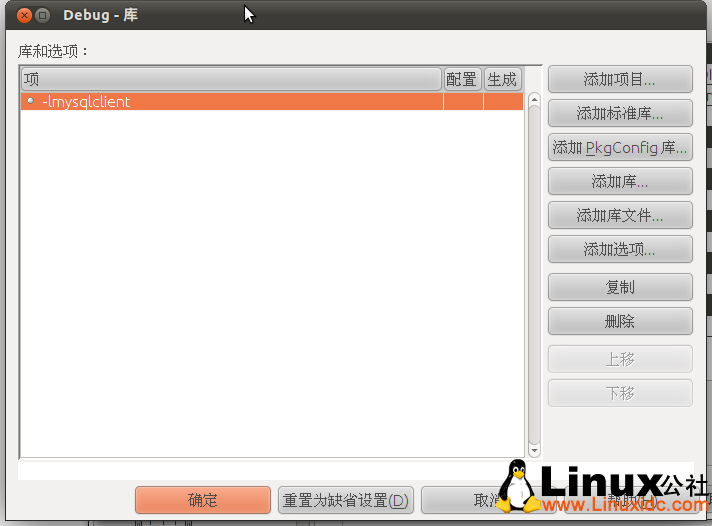This screenshot has height=526, width=712.
Task: Click the scrollbar up arrow in library list
Action: pos(534,100)
